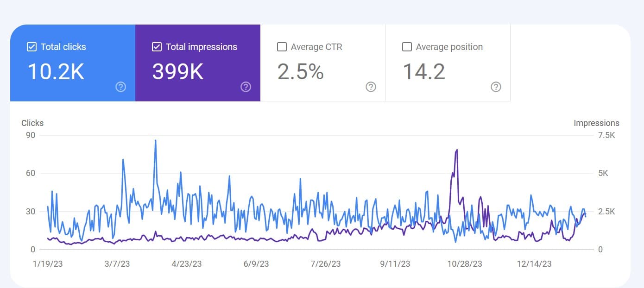This screenshot has width=644, height=288.
Task: Uncheck the Total impressions checkbox
Action: [157, 47]
